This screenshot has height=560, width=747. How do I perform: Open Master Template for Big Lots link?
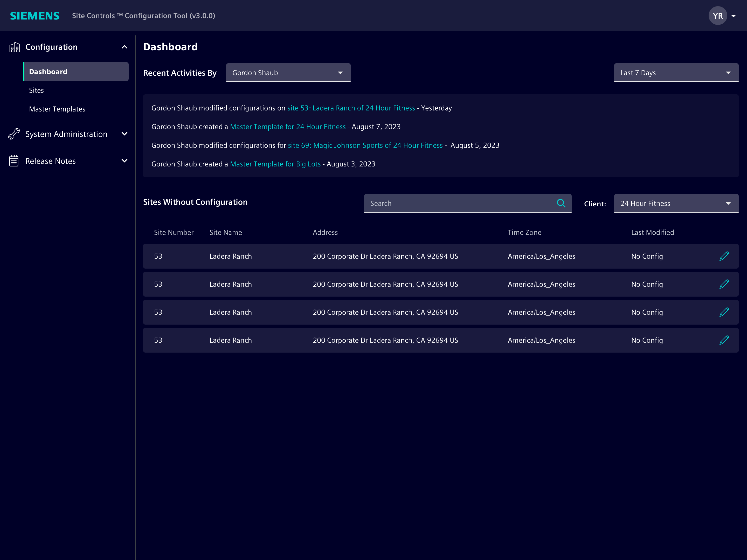pyautogui.click(x=275, y=164)
